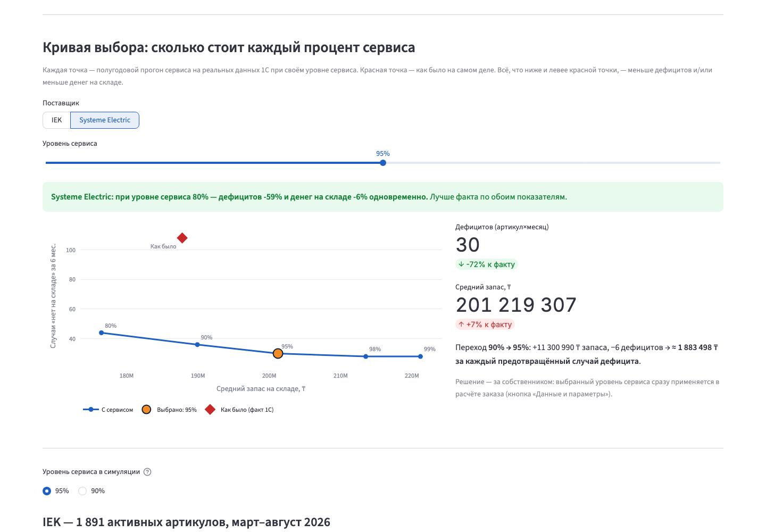Toggle the 'Выбрано: 95%' legend entry
Image resolution: width=766 pixels, height=532 pixels.
(x=169, y=410)
